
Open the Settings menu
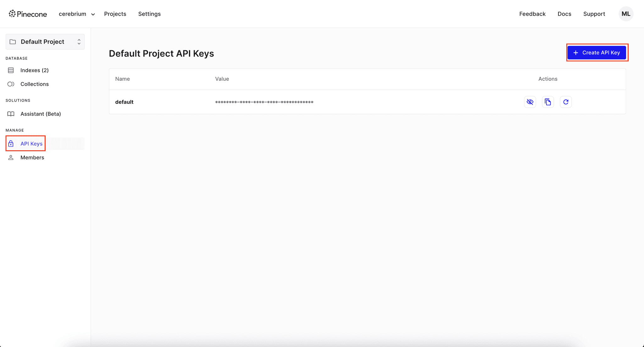(149, 14)
